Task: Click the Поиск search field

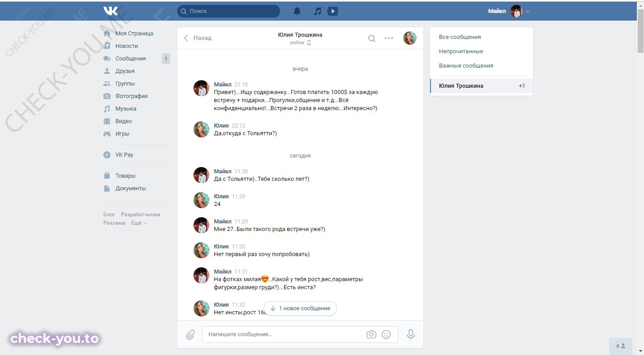Action: [229, 11]
